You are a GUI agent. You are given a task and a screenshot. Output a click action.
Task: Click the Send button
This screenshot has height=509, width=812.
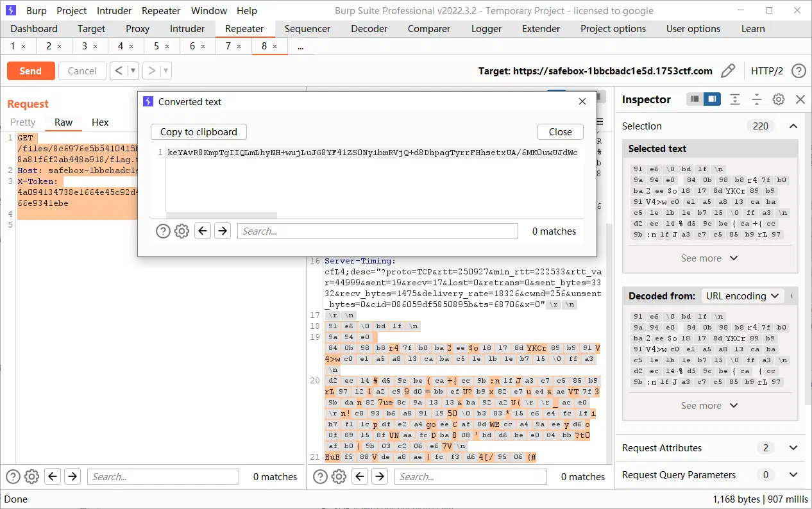pyautogui.click(x=30, y=71)
